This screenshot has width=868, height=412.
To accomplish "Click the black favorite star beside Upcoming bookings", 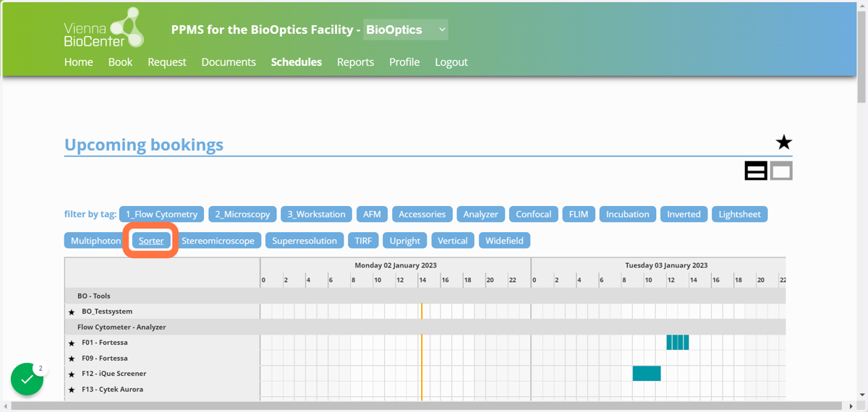I will [x=783, y=142].
